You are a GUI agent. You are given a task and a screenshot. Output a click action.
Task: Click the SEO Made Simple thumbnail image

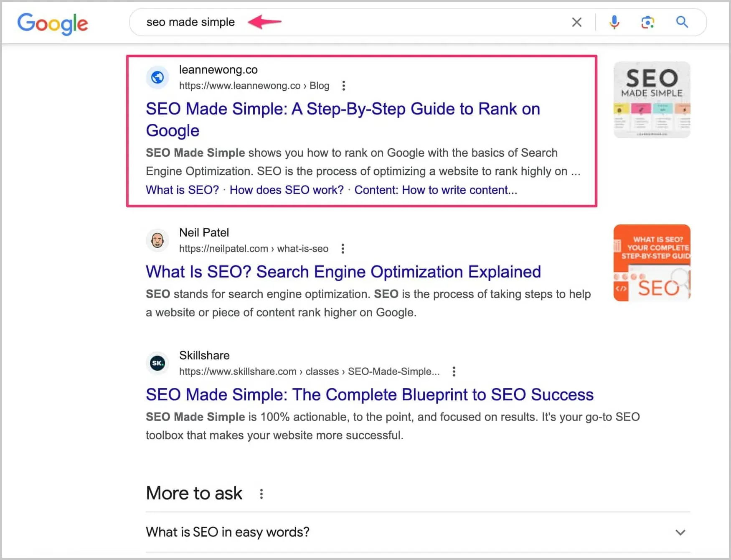click(652, 99)
